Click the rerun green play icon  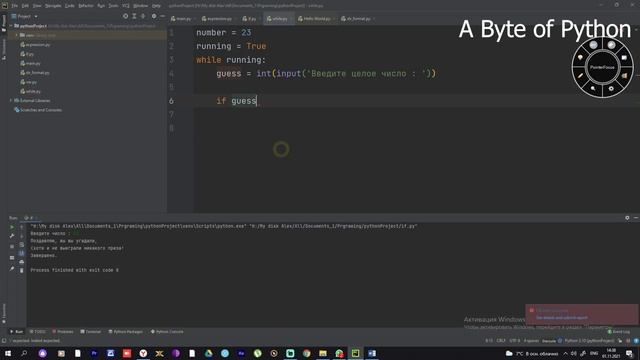tap(12, 227)
